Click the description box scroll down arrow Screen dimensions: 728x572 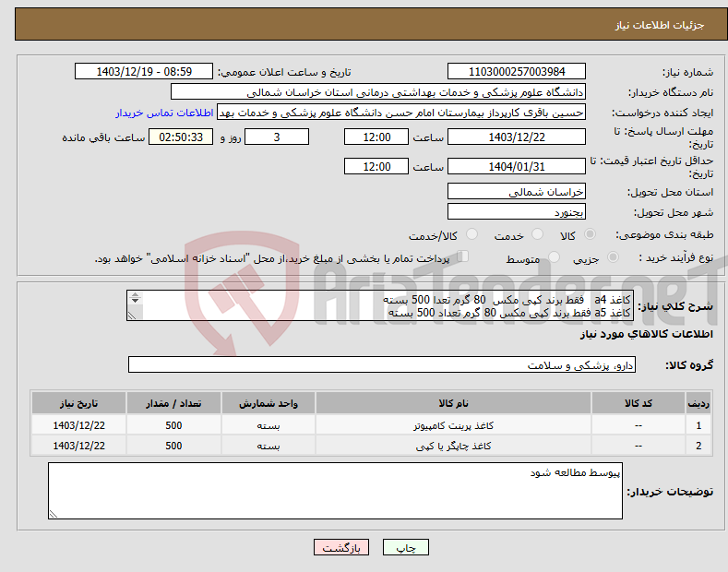[x=135, y=301]
